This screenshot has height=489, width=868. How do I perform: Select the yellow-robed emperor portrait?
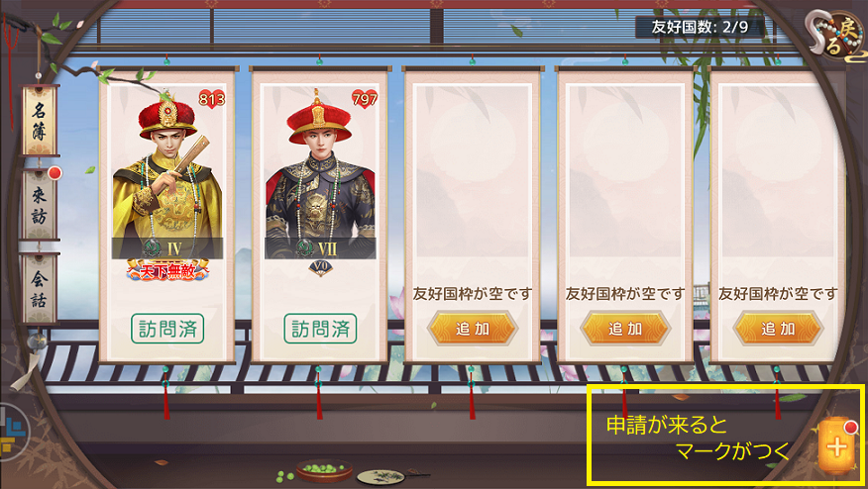(167, 172)
